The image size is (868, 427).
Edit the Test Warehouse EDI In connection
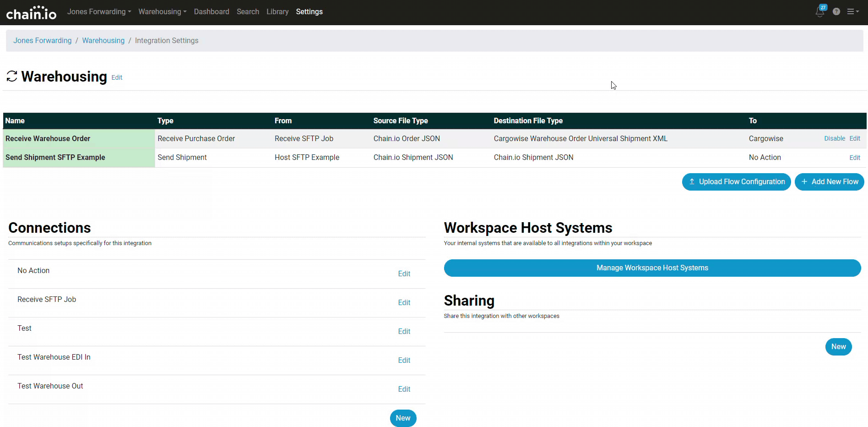404,360
